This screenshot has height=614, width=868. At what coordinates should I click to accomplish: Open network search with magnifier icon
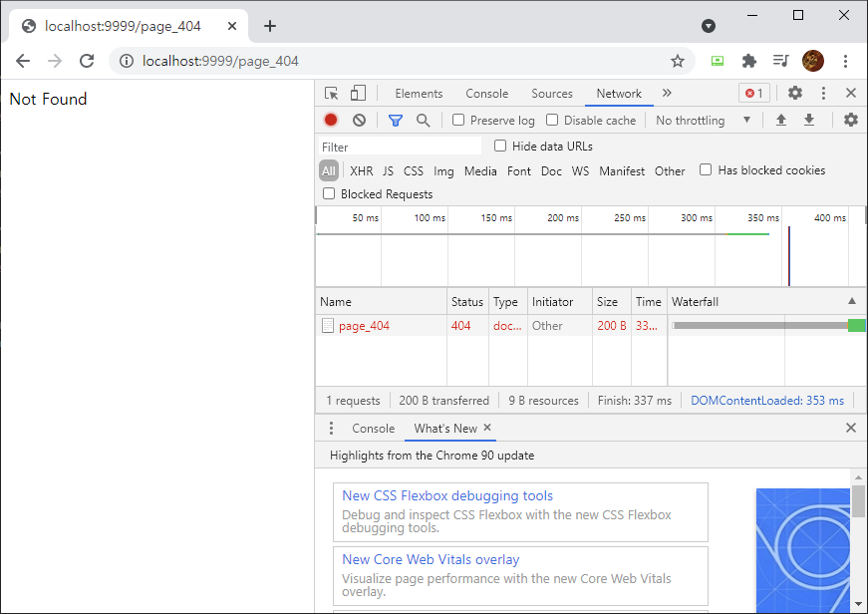pyautogui.click(x=423, y=121)
